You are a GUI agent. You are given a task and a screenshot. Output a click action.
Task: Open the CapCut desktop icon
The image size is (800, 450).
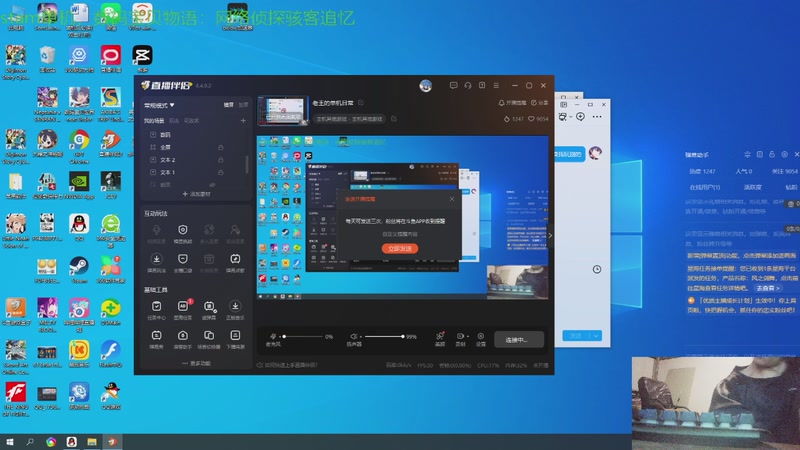tap(142, 59)
